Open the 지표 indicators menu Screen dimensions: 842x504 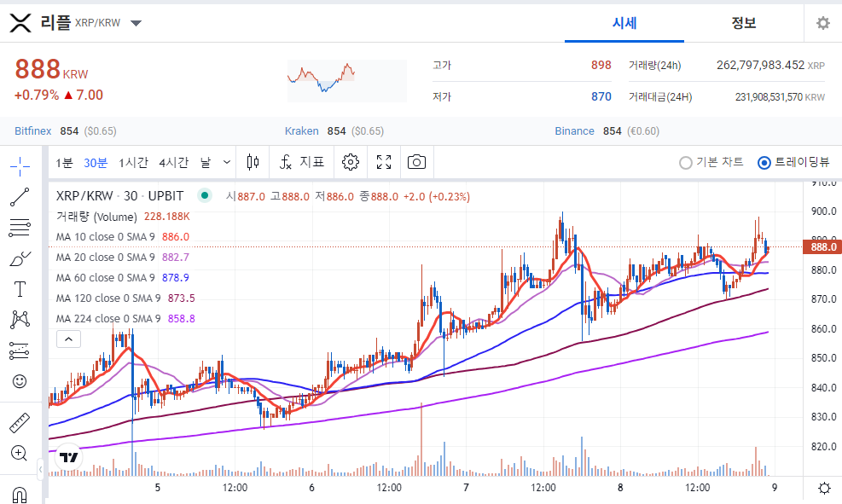(302, 162)
